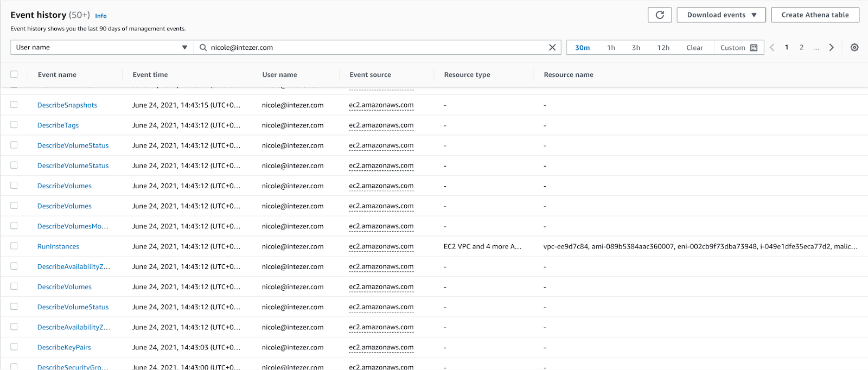Open the Custom time range calendar icon

click(754, 48)
